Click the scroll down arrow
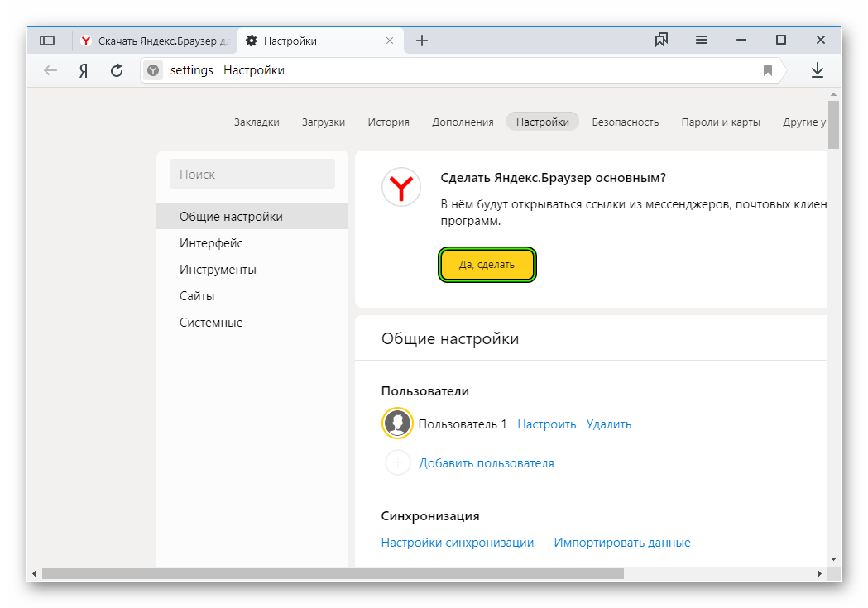This screenshot has height=608, width=868. click(x=834, y=559)
